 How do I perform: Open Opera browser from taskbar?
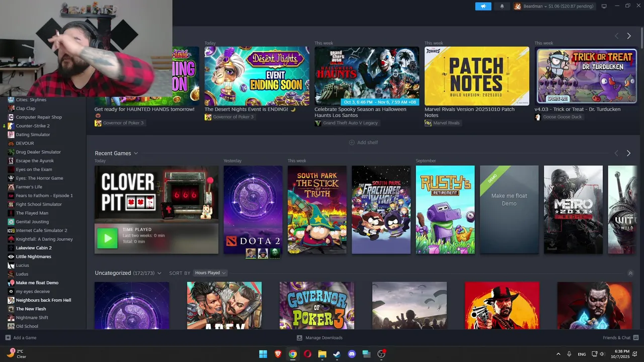307,354
